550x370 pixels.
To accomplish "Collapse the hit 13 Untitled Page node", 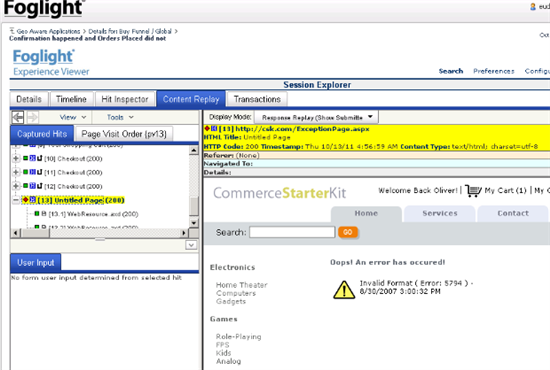I will coord(16,200).
